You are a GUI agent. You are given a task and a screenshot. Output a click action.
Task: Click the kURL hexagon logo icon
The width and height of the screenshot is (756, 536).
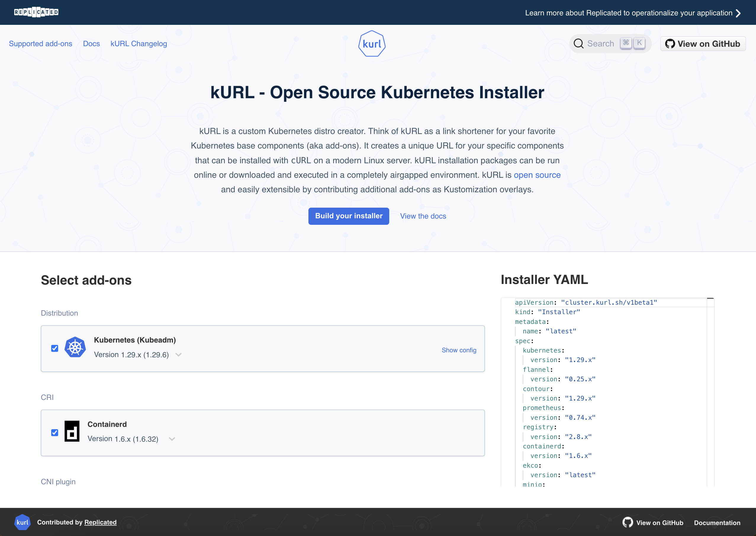coord(371,43)
